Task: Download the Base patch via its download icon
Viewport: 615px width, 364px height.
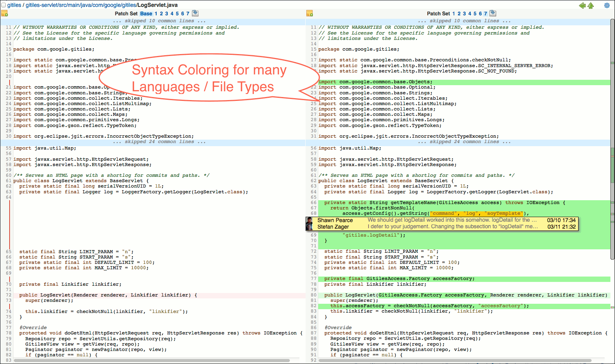Action: (x=195, y=13)
